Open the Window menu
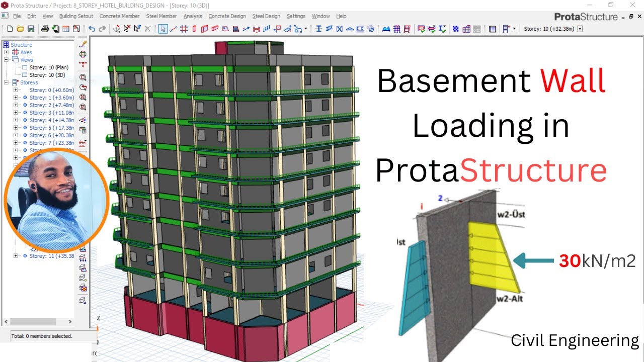644x362 pixels. [x=320, y=16]
